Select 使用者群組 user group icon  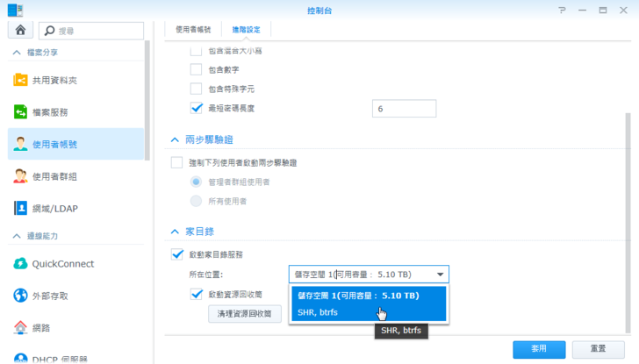[x=20, y=176]
